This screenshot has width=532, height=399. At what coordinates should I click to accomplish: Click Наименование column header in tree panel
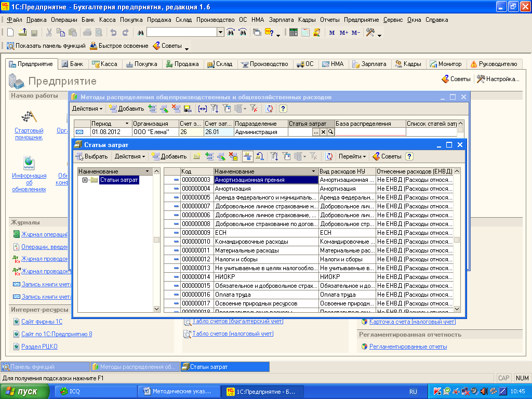point(115,171)
